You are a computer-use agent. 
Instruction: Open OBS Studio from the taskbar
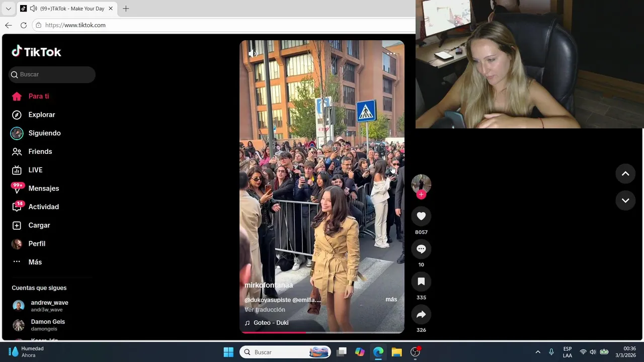point(415,352)
